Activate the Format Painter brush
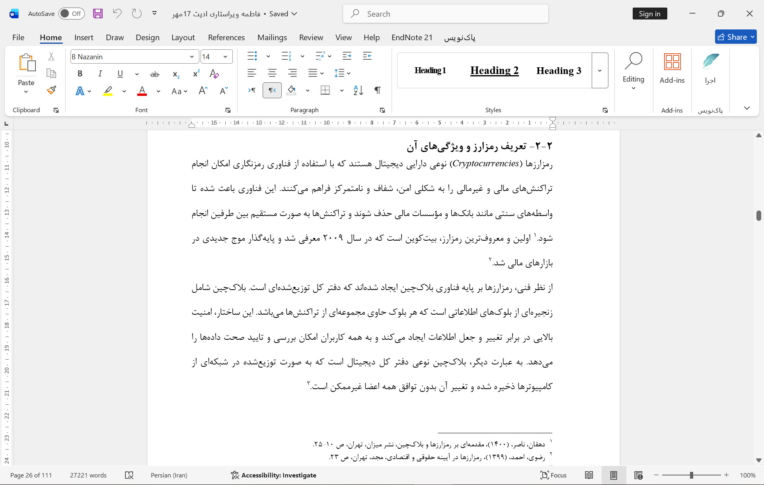Screen dimensions: 764x485 click(x=51, y=90)
